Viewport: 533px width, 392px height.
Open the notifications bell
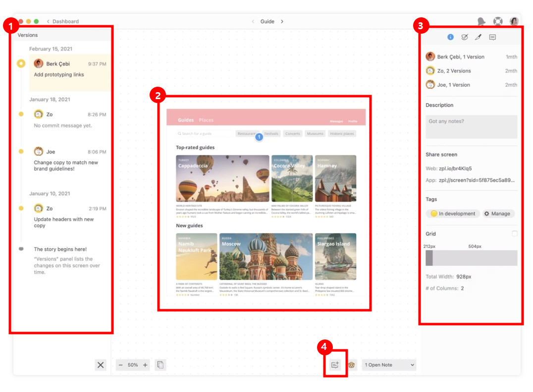point(481,21)
